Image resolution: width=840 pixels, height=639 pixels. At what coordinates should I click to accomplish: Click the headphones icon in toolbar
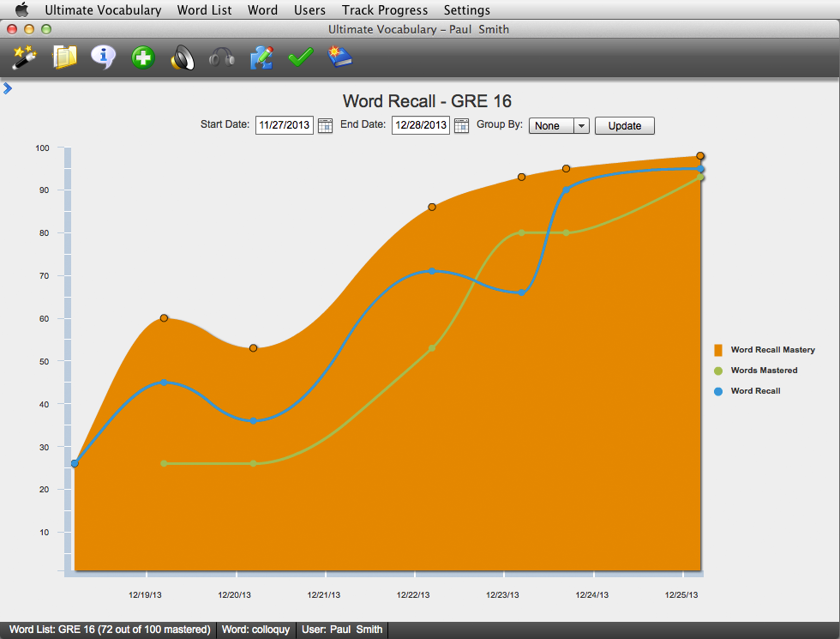pos(222,58)
